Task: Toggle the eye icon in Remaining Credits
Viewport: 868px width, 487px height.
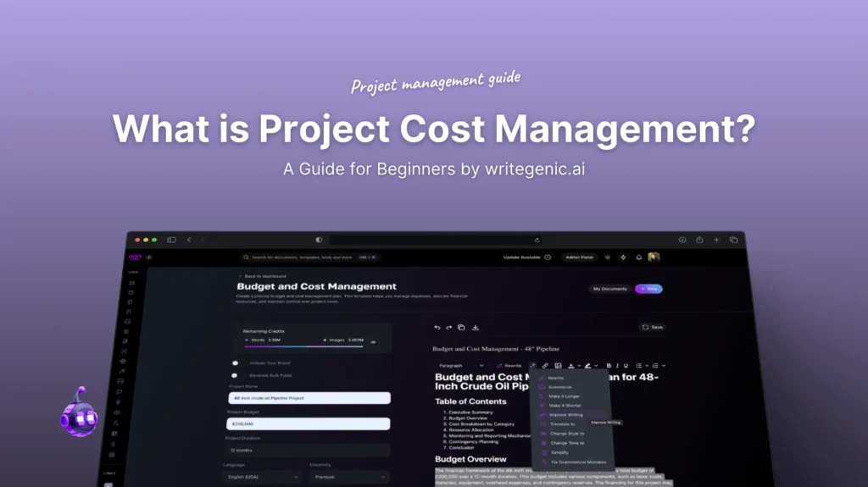Action: click(x=373, y=342)
